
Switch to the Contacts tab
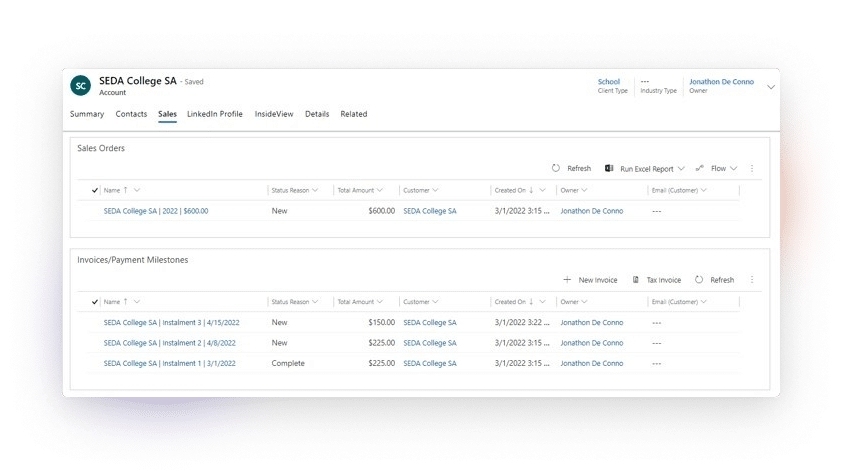(x=131, y=114)
